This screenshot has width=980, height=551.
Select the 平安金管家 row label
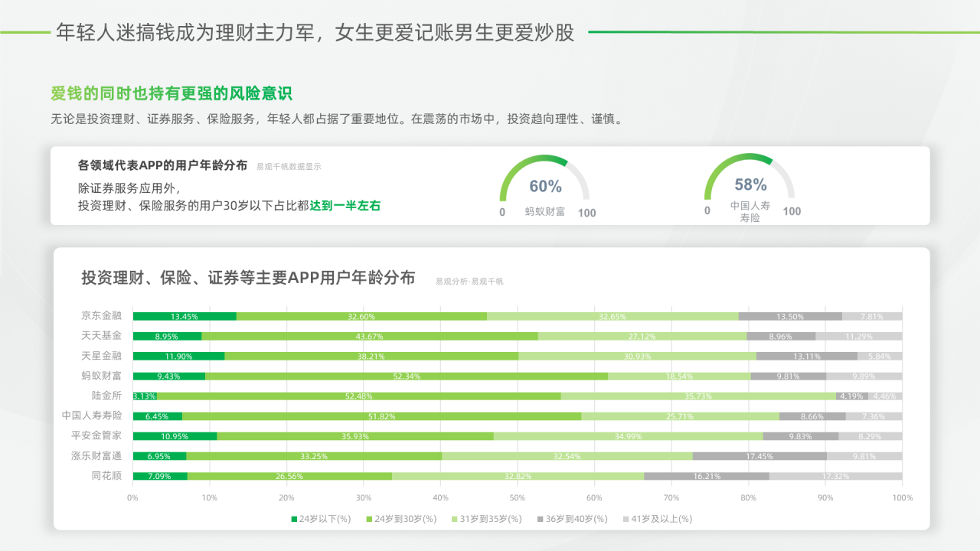pos(96,435)
